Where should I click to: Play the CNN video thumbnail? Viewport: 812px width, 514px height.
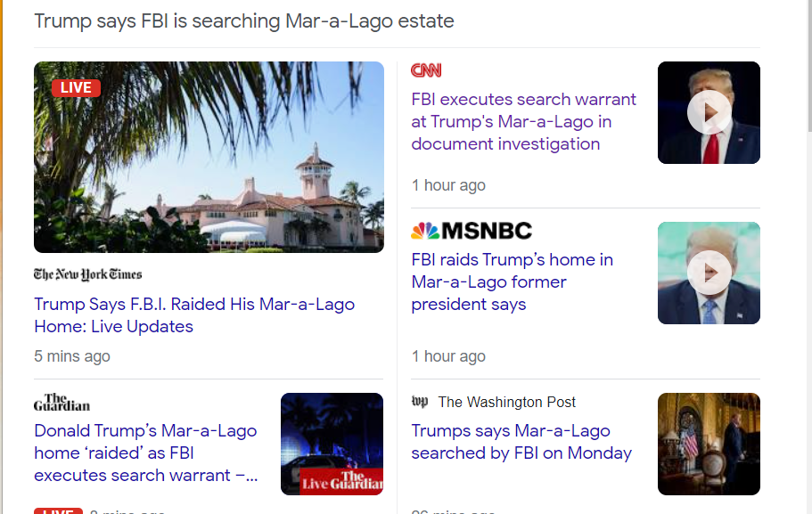coord(709,112)
